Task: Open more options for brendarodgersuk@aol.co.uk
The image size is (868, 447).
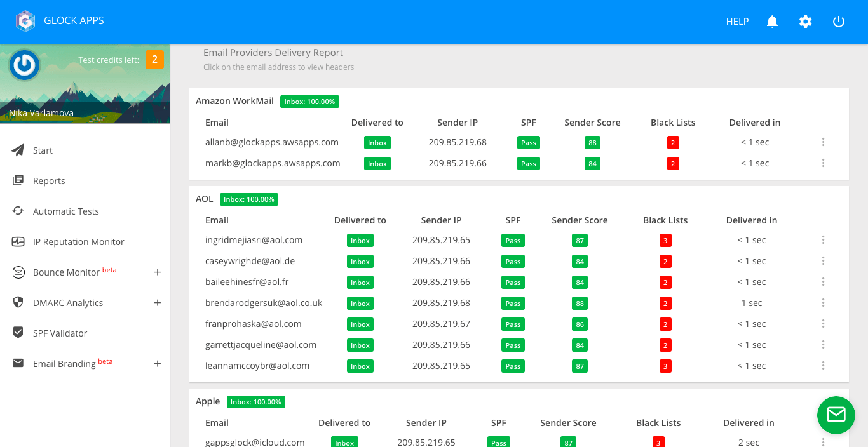Action: click(x=823, y=303)
